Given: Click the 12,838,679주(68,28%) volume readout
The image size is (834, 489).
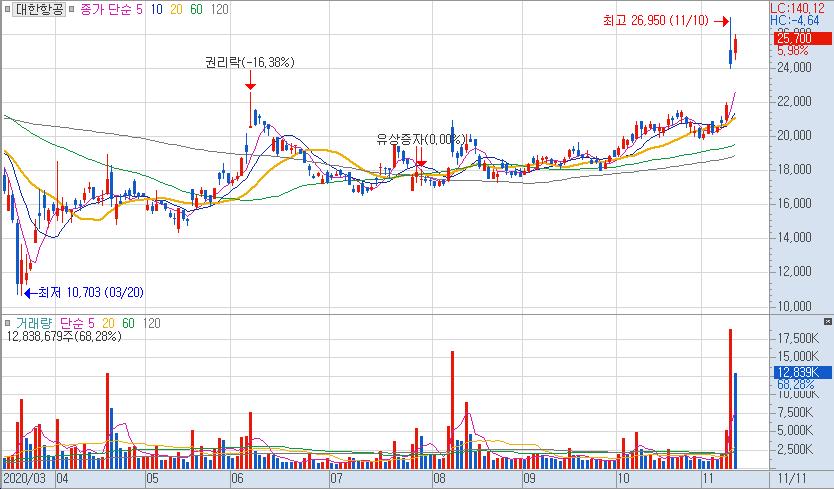Looking at the screenshot, I should pyautogui.click(x=64, y=336).
